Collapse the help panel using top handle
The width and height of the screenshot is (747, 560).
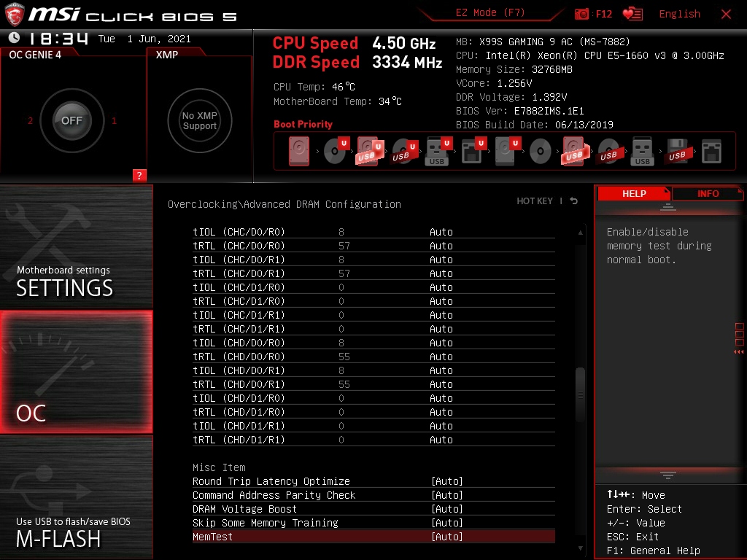pos(667,206)
